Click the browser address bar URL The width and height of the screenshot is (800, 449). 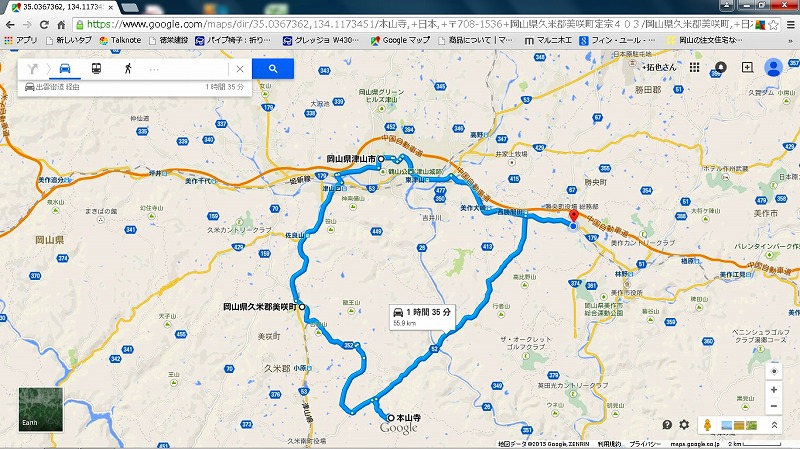tap(412, 24)
